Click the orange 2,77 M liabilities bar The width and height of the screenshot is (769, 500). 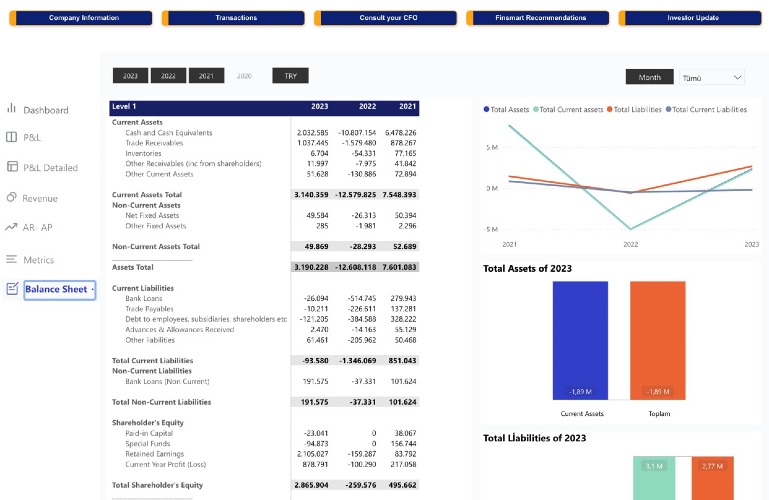point(713,478)
